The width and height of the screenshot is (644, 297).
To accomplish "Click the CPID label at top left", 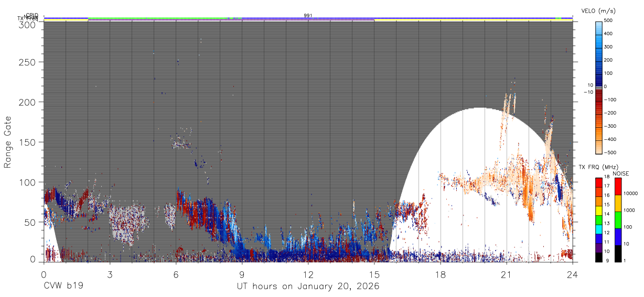I will 31,15.
